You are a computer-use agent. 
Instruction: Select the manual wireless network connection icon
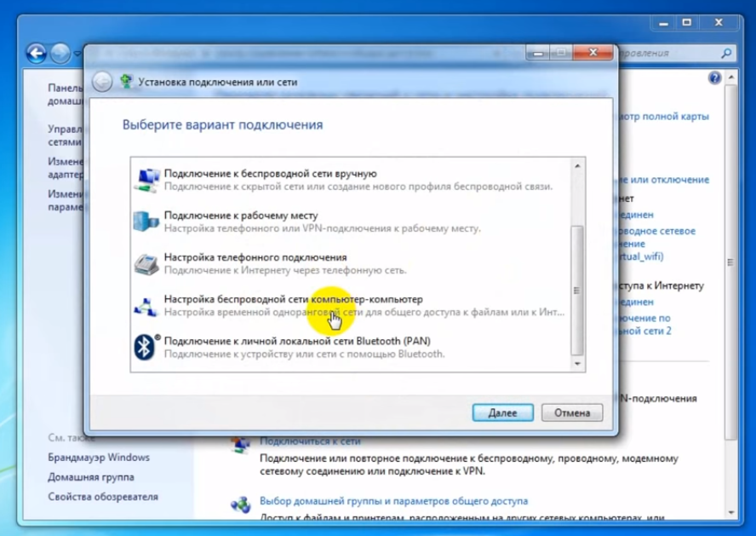click(147, 181)
